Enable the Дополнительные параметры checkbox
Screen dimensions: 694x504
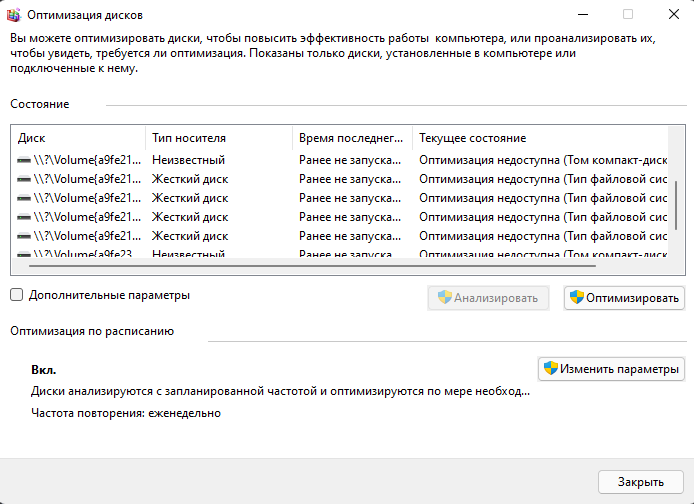click(x=17, y=295)
